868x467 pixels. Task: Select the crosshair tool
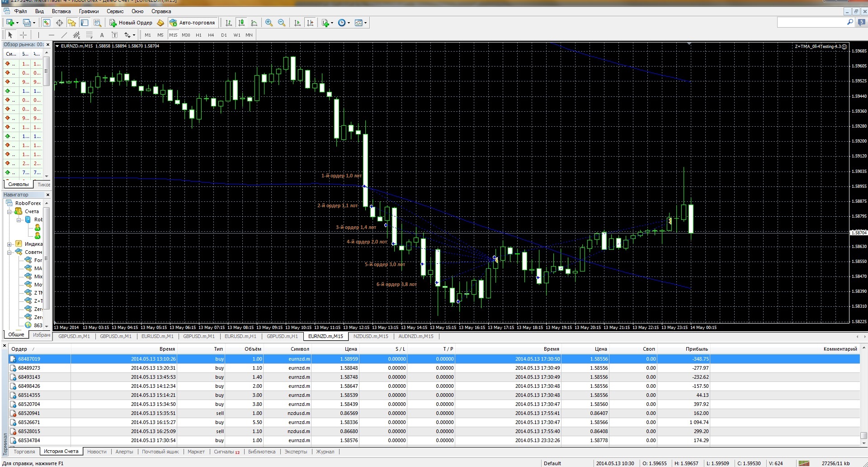24,35
